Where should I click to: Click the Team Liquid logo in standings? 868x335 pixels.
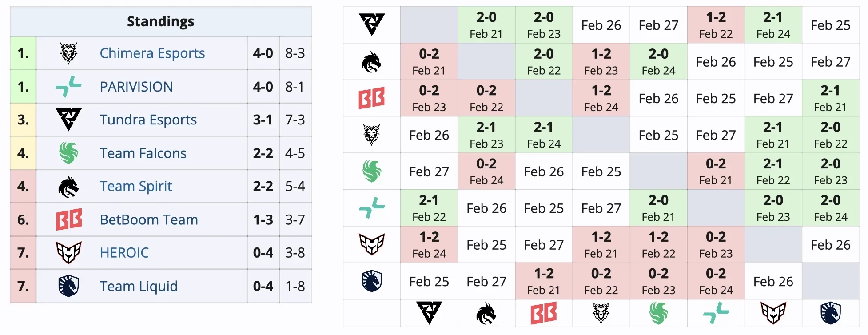pos(68,286)
